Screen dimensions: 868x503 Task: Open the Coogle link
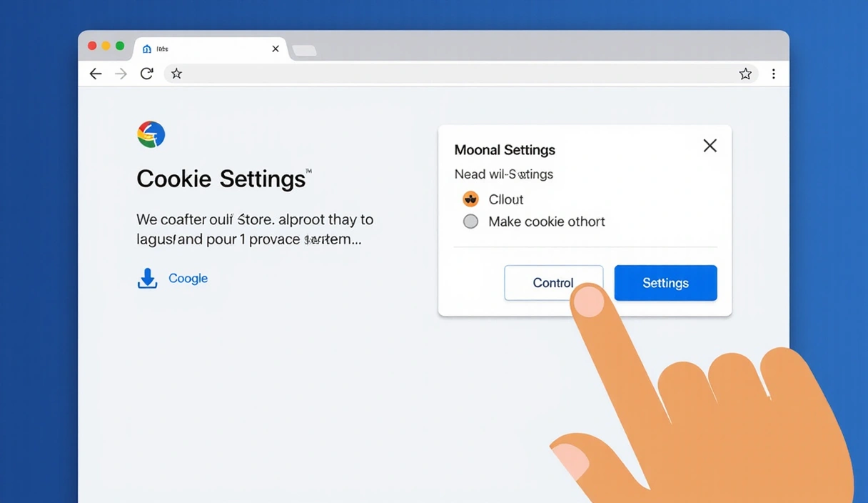tap(188, 279)
